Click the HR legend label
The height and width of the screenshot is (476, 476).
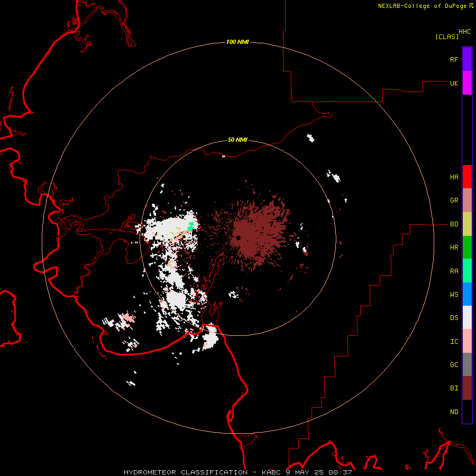point(454,248)
